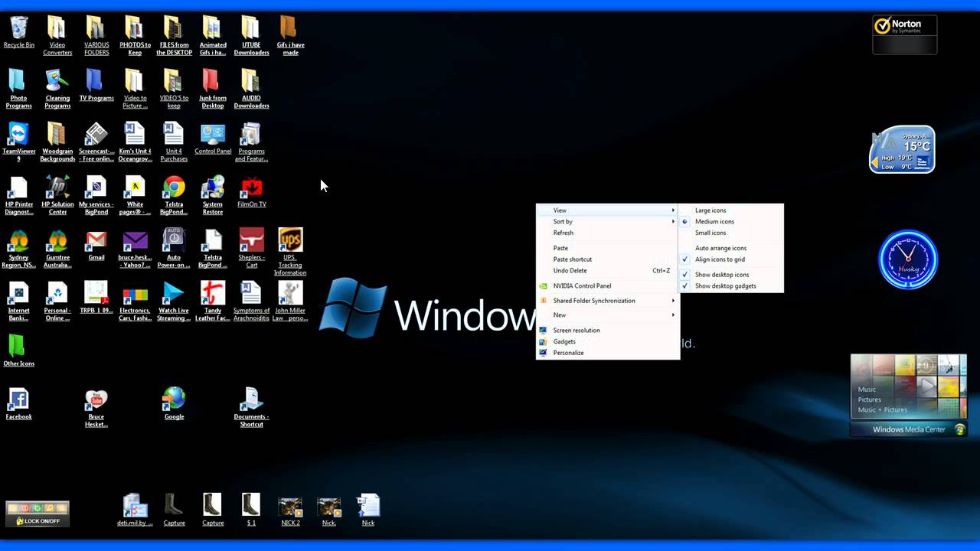Open Personalize from context menu
The image size is (980, 551).
click(608, 353)
